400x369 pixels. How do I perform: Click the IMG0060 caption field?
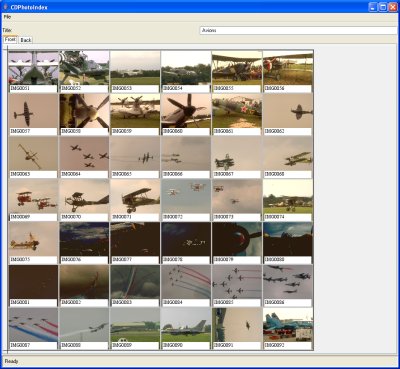(x=186, y=131)
